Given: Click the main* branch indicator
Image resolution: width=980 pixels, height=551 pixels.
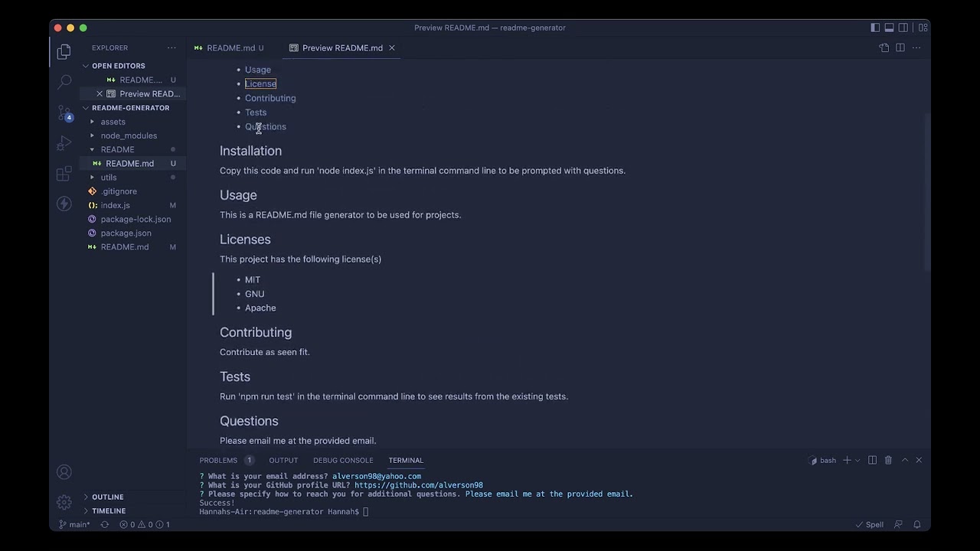Looking at the screenshot, I should click(x=73, y=524).
